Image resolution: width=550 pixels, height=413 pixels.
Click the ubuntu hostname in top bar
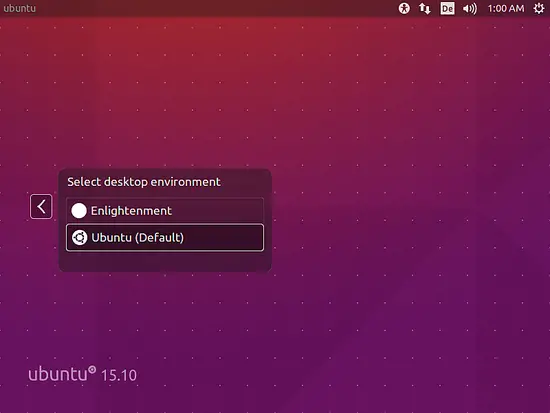coord(20,8)
